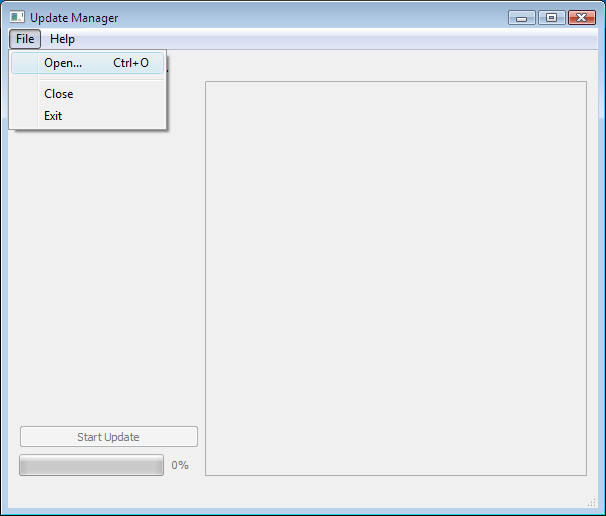Image resolution: width=606 pixels, height=516 pixels.
Task: Click the 0% progress label
Action: click(x=180, y=465)
